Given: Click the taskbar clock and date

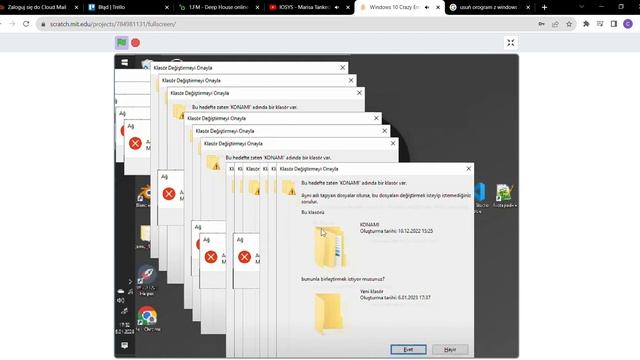Looking at the screenshot, I should (x=124, y=328).
